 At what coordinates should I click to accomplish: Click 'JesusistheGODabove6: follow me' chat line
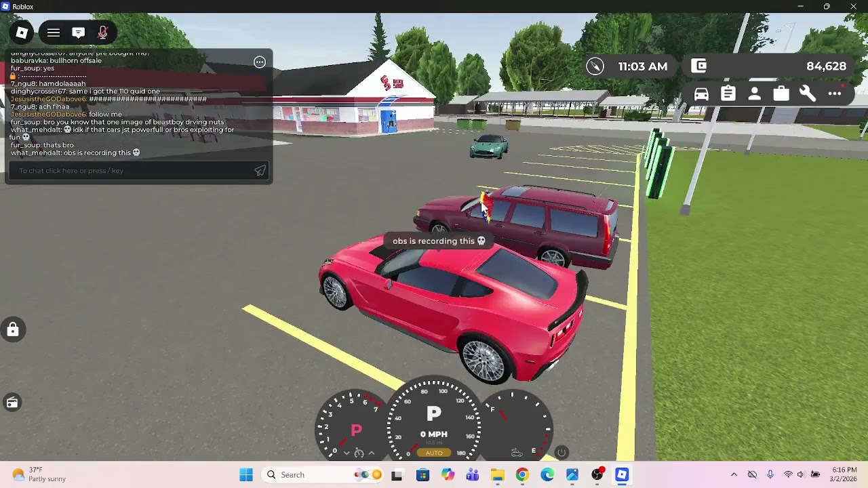point(66,115)
